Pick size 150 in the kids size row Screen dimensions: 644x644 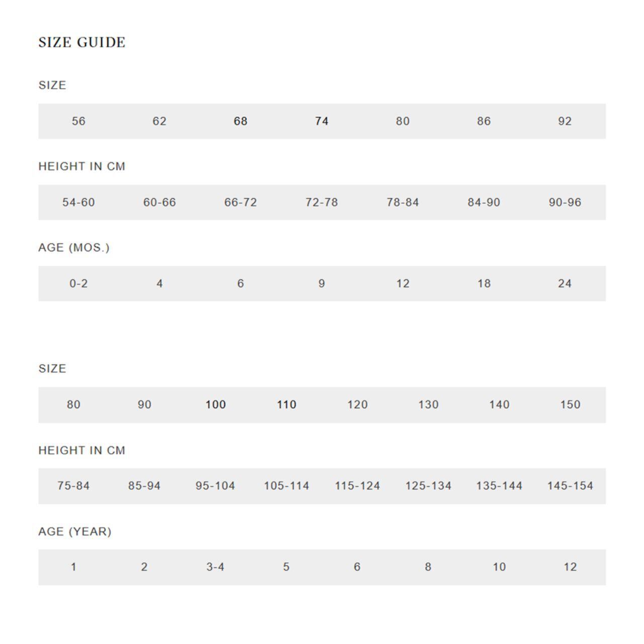tap(570, 405)
